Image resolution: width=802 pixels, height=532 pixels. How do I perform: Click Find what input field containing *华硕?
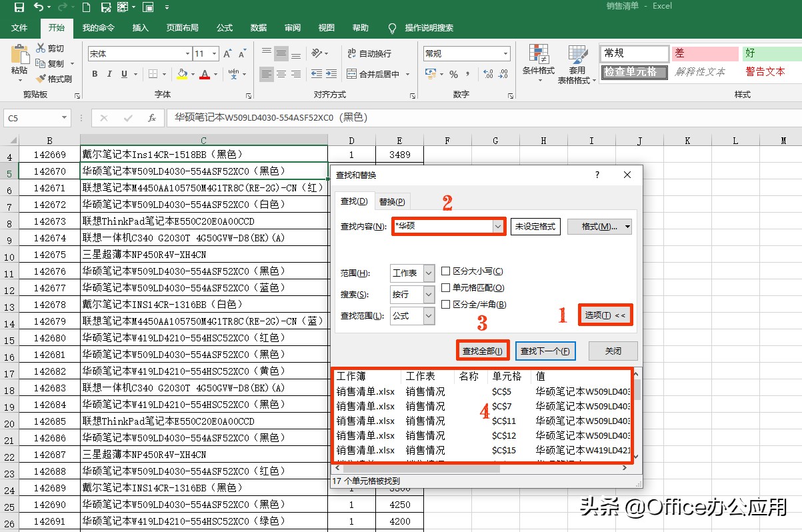[443, 226]
